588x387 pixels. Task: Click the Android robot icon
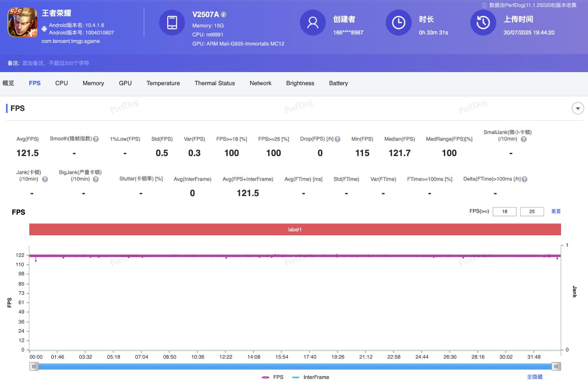point(44,29)
